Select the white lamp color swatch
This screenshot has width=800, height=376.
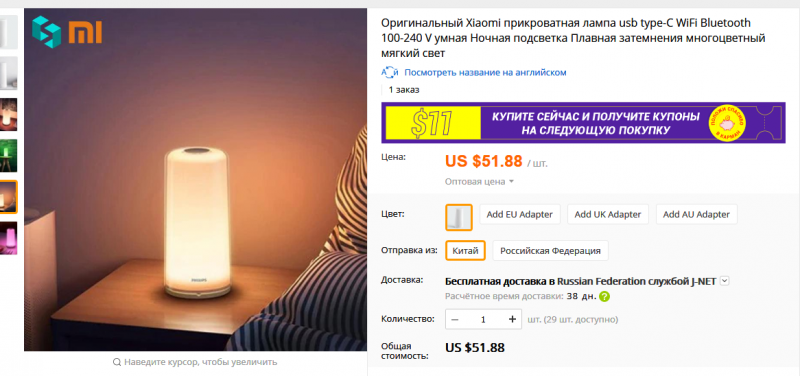[459, 217]
